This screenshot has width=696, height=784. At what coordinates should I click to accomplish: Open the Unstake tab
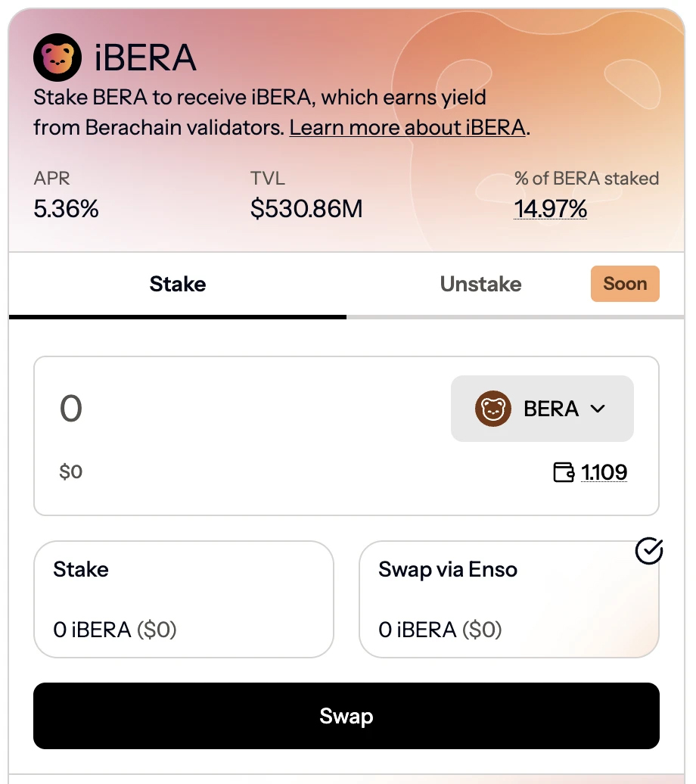pos(480,285)
